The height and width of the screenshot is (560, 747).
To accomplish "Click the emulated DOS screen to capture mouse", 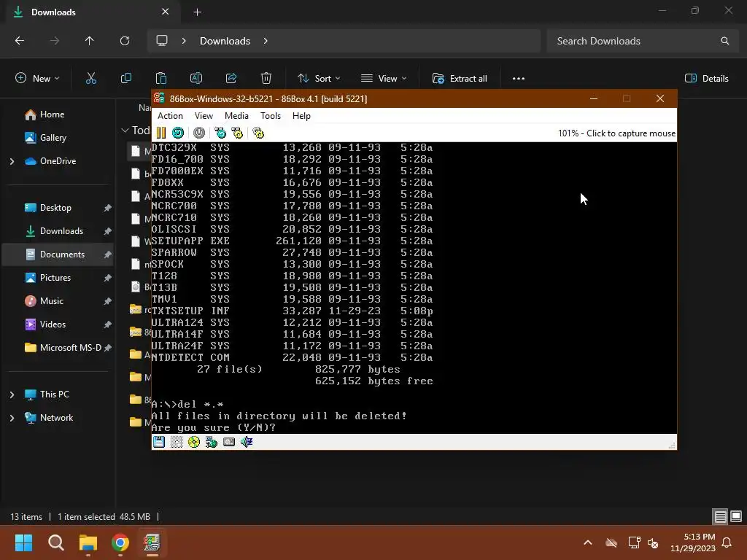I will (414, 287).
